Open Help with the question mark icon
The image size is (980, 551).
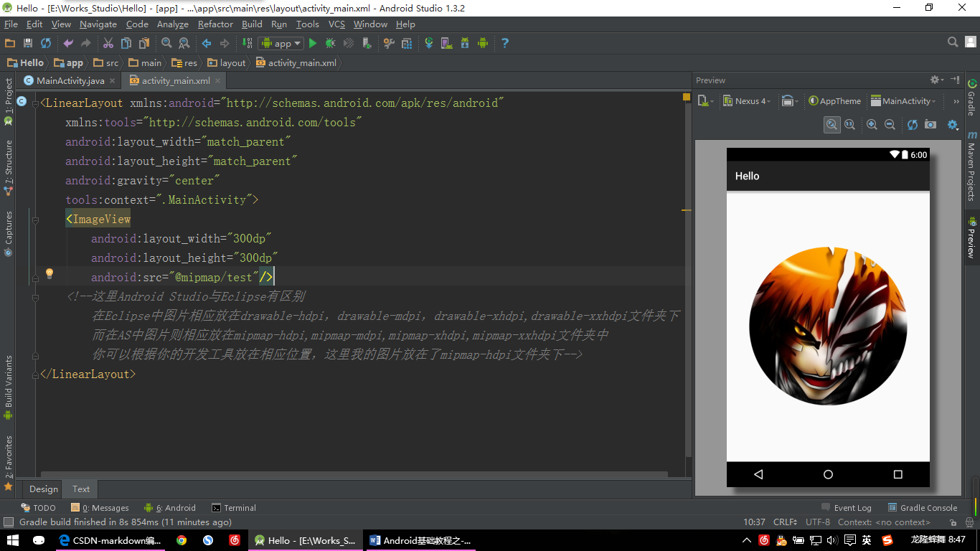(x=505, y=43)
